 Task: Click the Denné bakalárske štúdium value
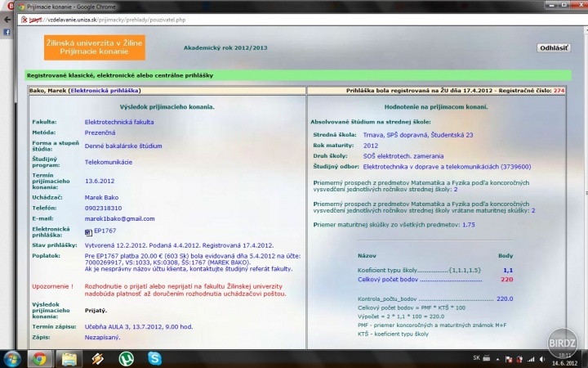(123, 146)
